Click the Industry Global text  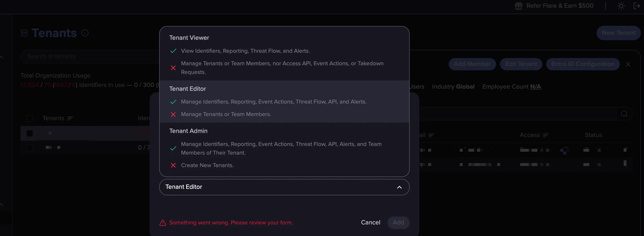click(x=453, y=87)
